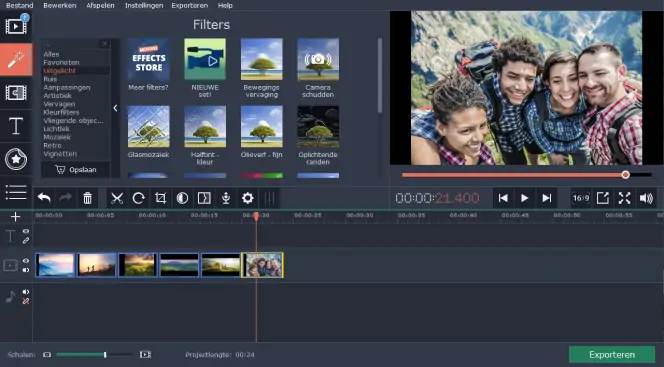664x367 pixels.
Task: Export preview frame pop-out icon
Action: (603, 198)
